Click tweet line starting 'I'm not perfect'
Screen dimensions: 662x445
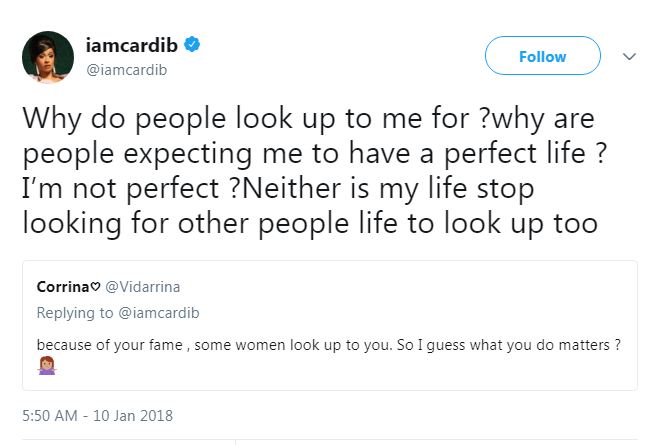277,189
